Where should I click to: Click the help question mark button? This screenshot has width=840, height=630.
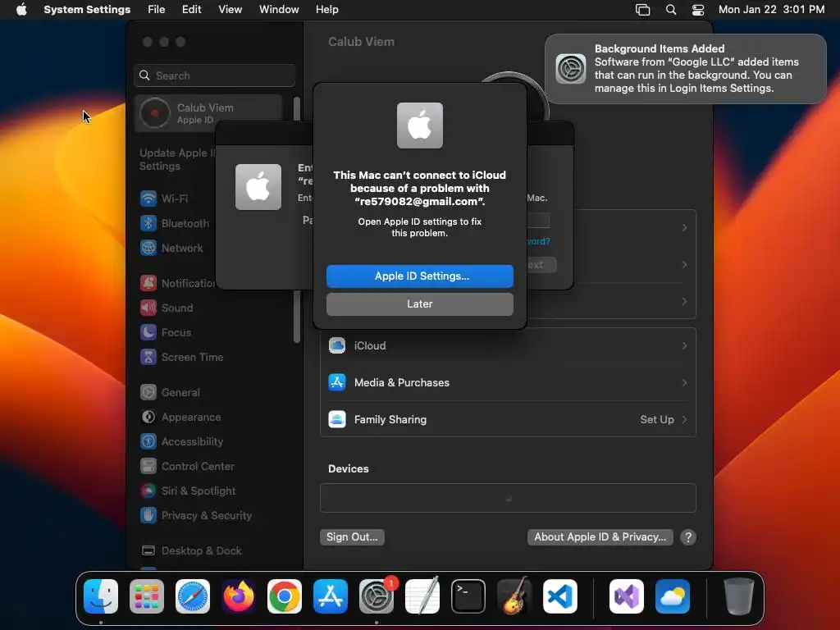[688, 536]
